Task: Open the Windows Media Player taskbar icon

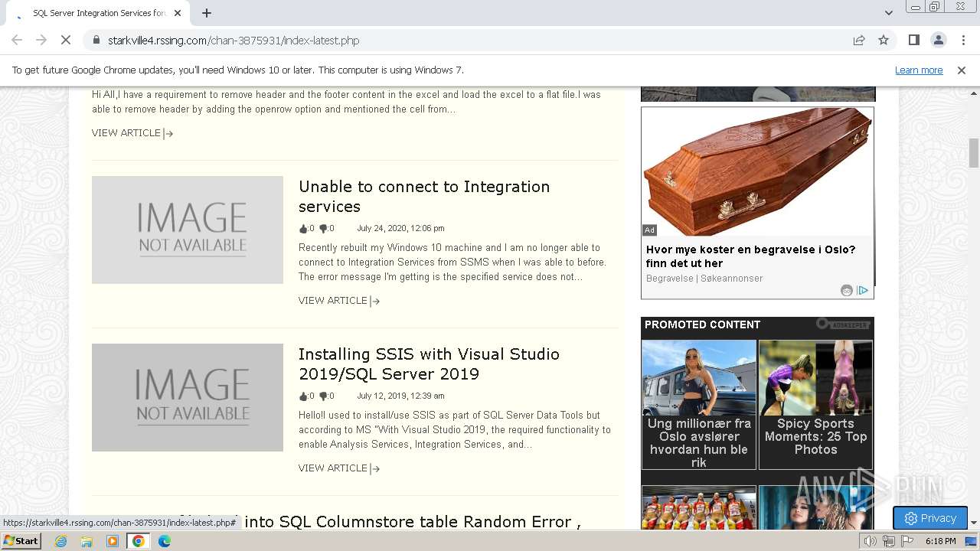Action: point(113,541)
